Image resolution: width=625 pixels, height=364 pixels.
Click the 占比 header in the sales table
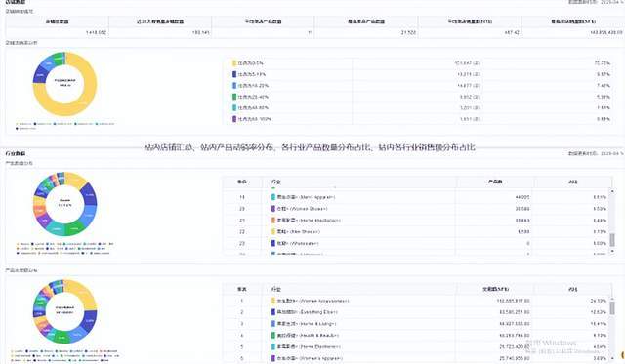[x=573, y=289]
